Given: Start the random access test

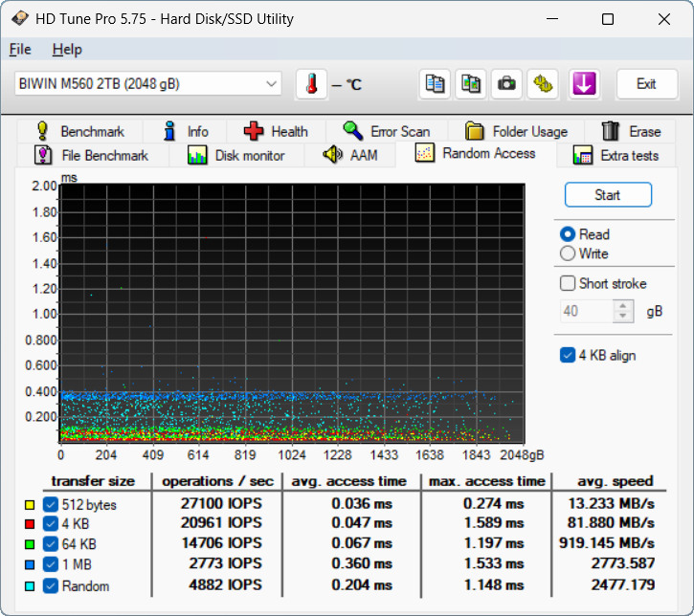Looking at the screenshot, I should (x=608, y=194).
